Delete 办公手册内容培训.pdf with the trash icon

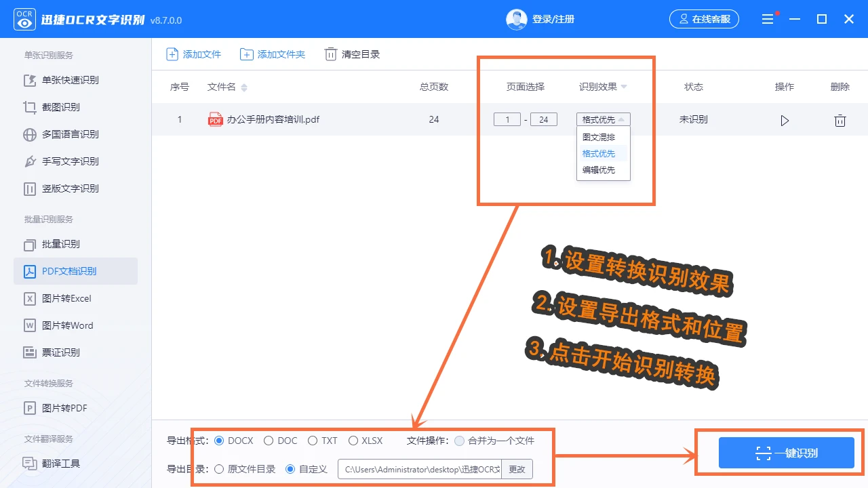pos(840,121)
